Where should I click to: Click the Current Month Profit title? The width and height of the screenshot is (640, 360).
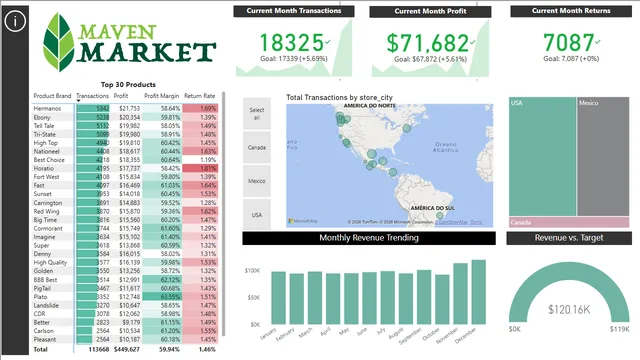pyautogui.click(x=430, y=11)
